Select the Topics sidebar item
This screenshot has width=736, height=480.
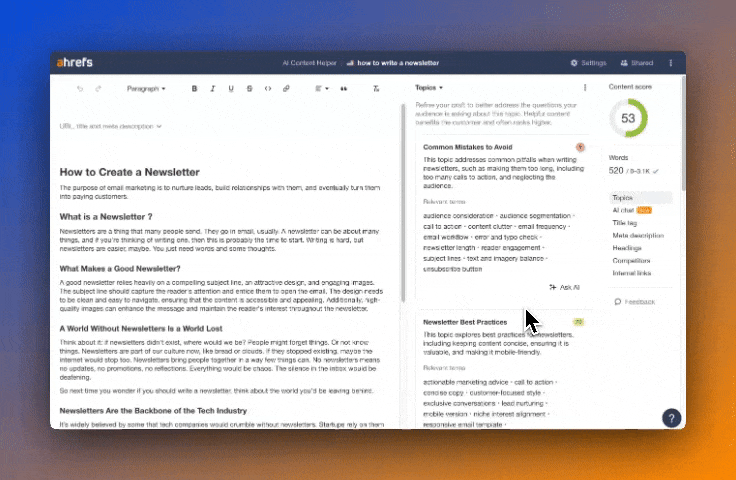click(641, 198)
